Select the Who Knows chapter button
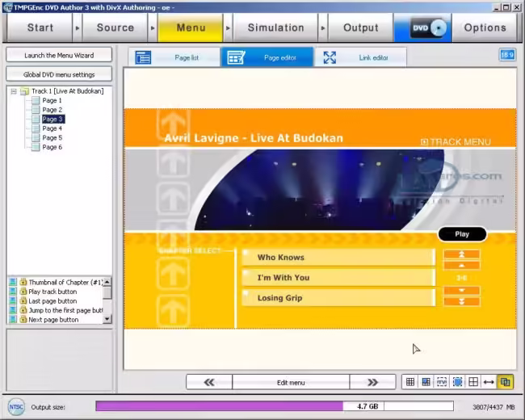The image size is (525, 420). (x=338, y=257)
